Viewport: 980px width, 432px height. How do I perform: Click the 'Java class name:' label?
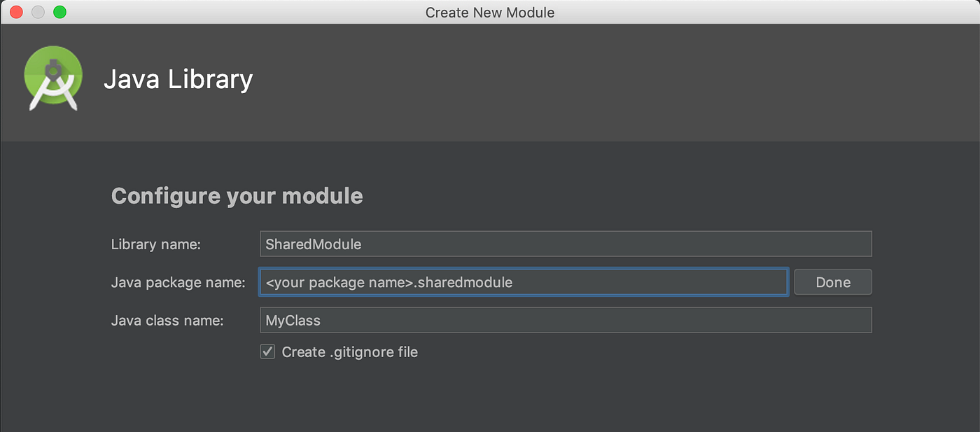tap(167, 321)
